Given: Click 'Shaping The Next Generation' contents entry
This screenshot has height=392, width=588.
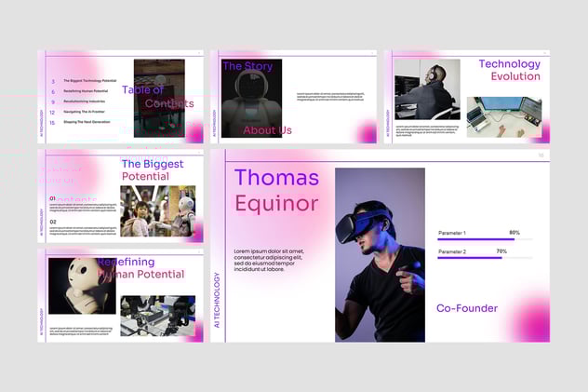Looking at the screenshot, I should pos(87,122).
